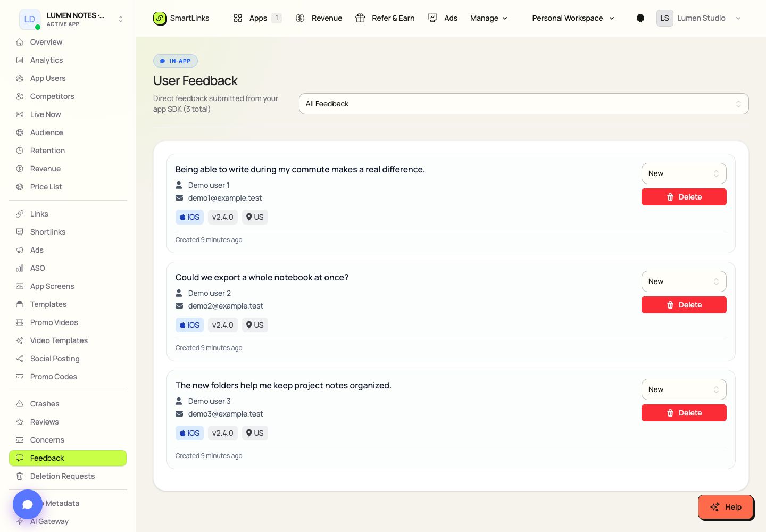This screenshot has height=532, width=766.
Task: Click the IN-APP badge above the title
Action: [176, 61]
